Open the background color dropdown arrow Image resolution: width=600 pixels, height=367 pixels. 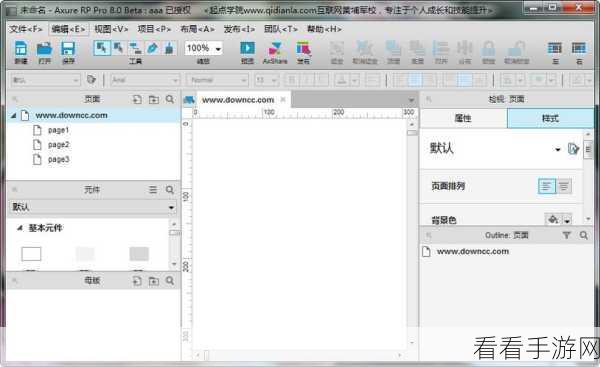[x=567, y=220]
